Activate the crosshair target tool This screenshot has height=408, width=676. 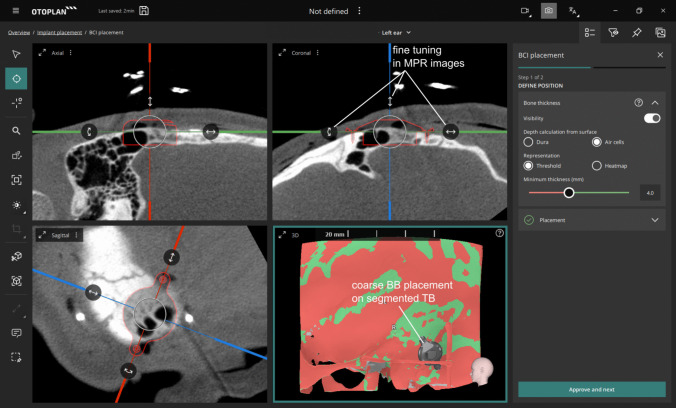point(16,78)
